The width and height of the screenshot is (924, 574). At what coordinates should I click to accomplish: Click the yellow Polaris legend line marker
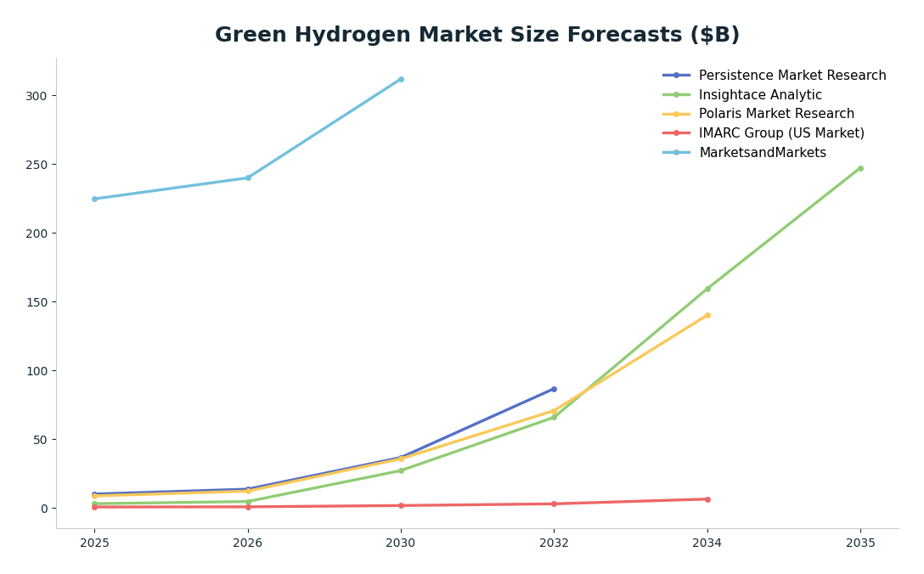click(x=677, y=115)
